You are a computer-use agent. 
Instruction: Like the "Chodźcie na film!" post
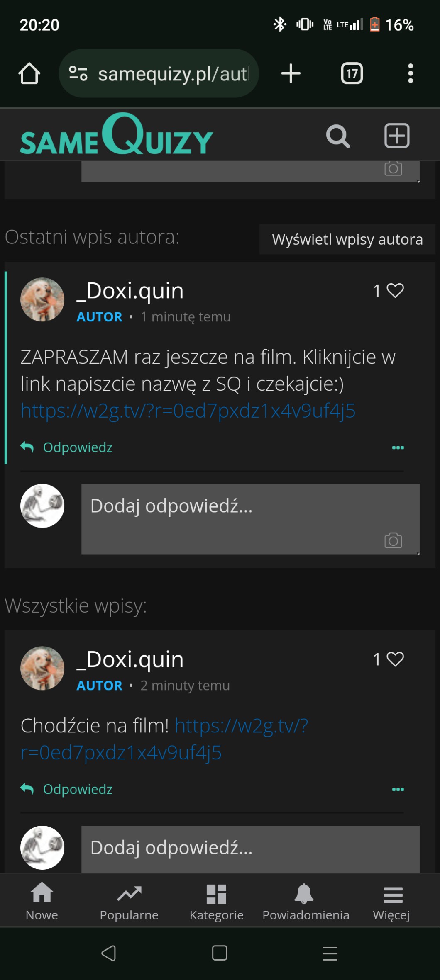(395, 659)
